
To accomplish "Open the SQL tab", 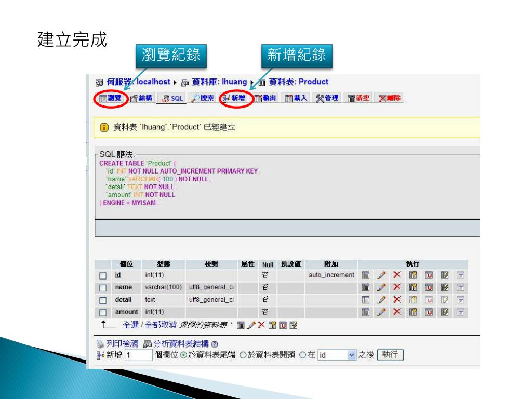I will coord(172,98).
